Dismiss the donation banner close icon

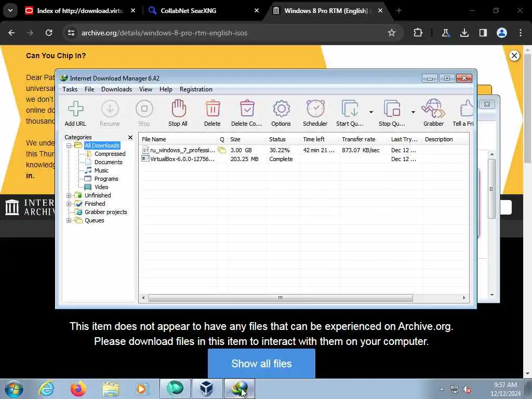click(x=514, y=56)
